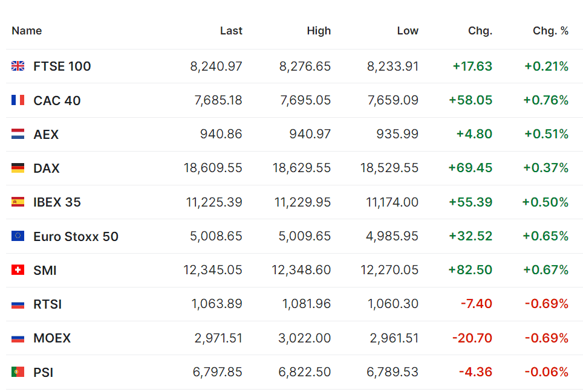583x392 pixels.
Task: Click the Swiss flag icon beside SMI
Action: point(18,270)
